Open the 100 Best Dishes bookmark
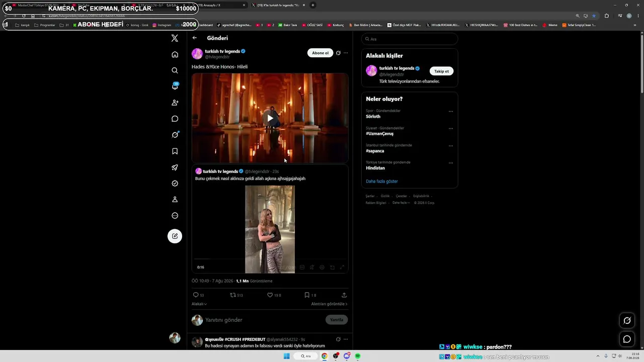The image size is (644, 362). (x=520, y=25)
